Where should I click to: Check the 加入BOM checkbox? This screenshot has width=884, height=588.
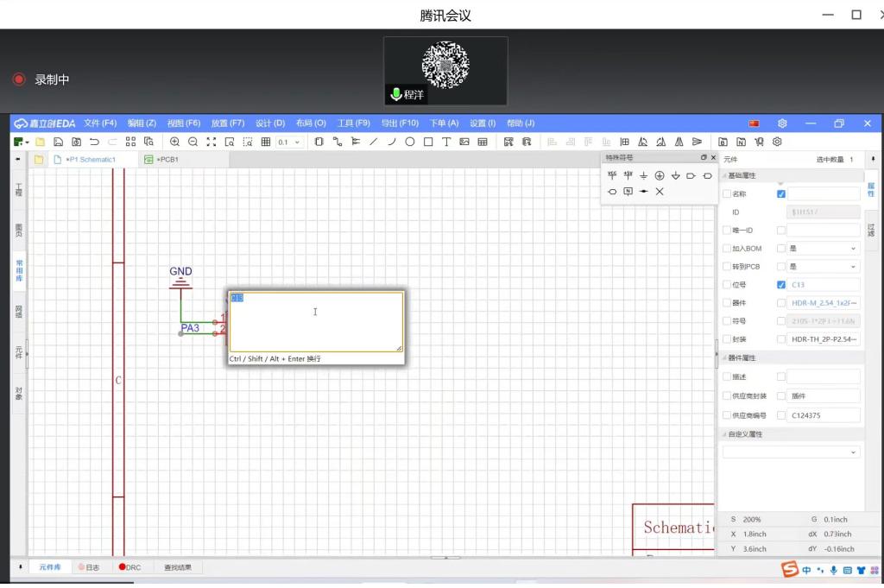pos(727,249)
